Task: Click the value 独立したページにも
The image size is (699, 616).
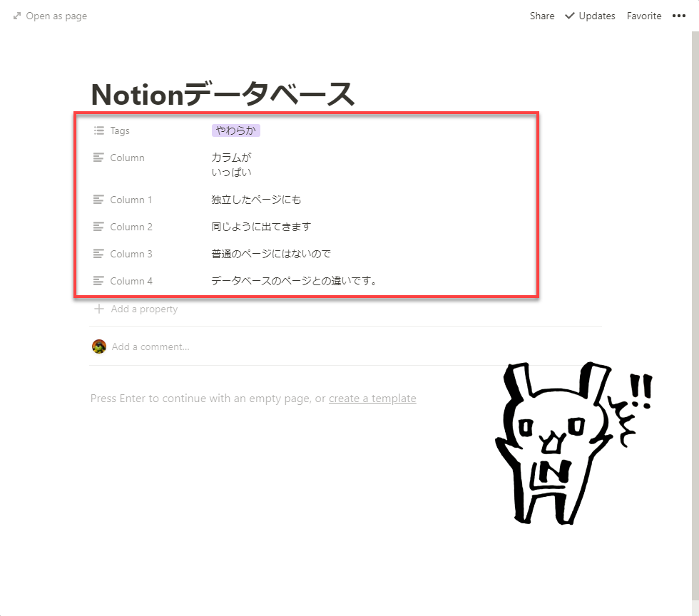Action: point(256,200)
